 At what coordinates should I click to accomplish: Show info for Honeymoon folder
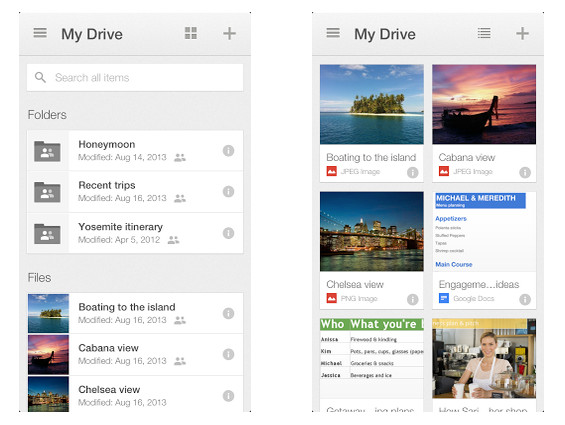tap(228, 151)
